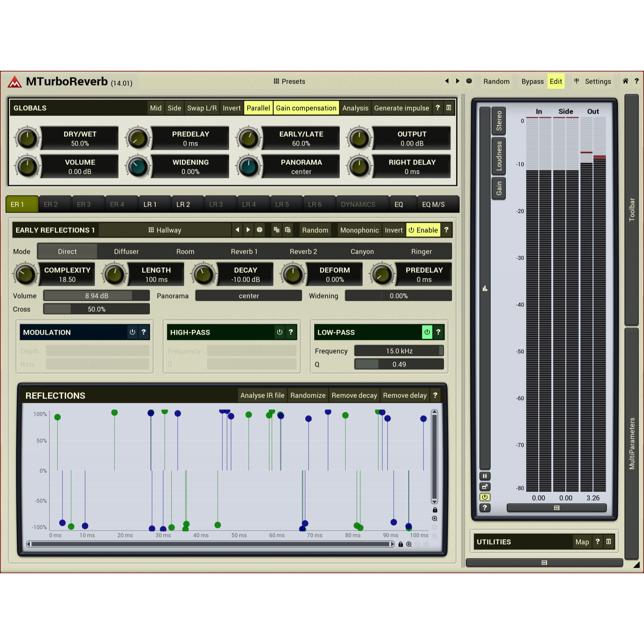644x644 pixels.
Task: Click Generate impulse in Globals
Action: click(x=401, y=108)
